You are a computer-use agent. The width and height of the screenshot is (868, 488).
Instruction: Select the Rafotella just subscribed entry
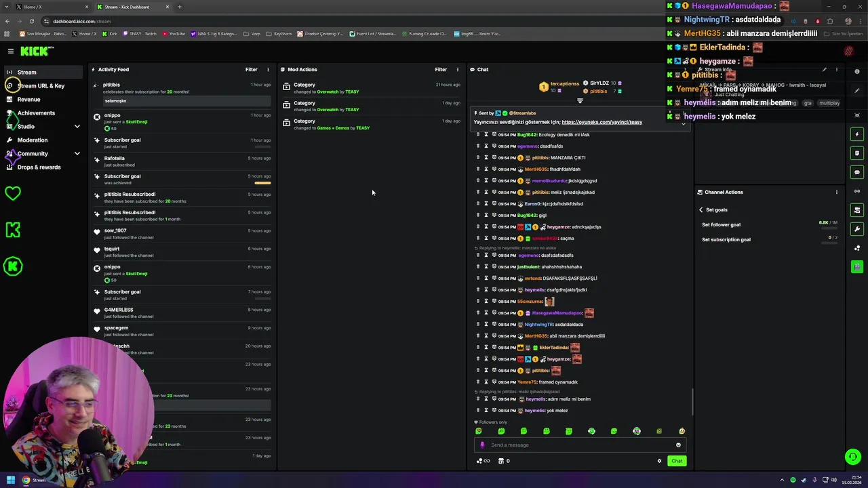tap(183, 161)
